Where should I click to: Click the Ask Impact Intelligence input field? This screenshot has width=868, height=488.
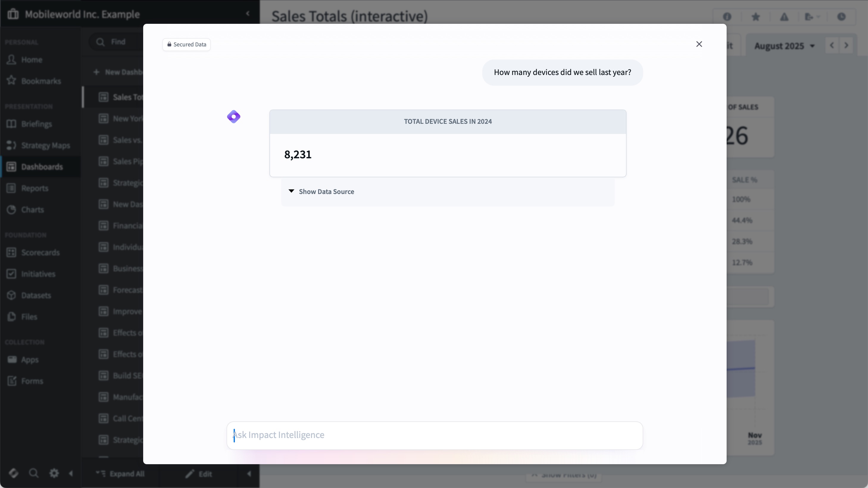coord(435,435)
